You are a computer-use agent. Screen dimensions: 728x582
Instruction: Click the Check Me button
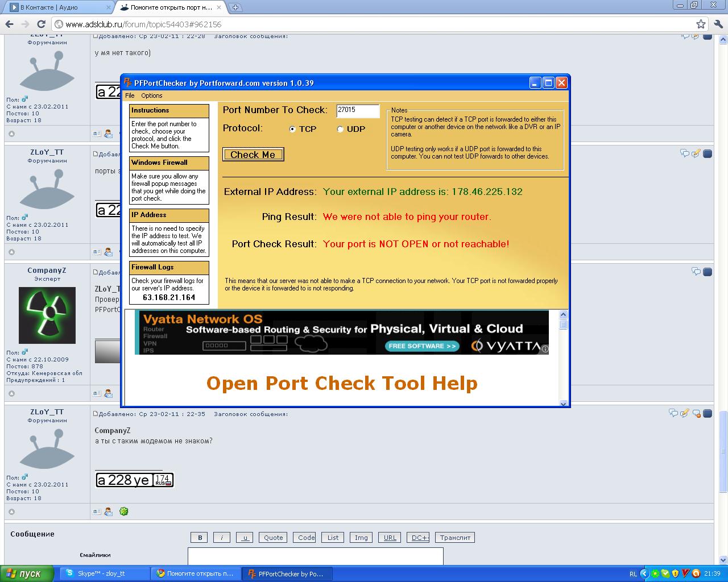[253, 155]
